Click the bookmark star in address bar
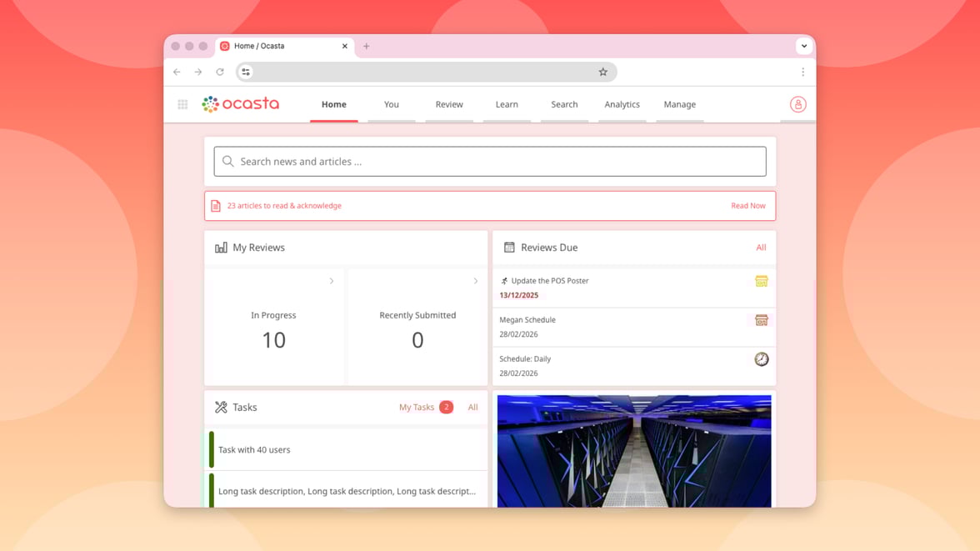The image size is (980, 551). coord(603,73)
